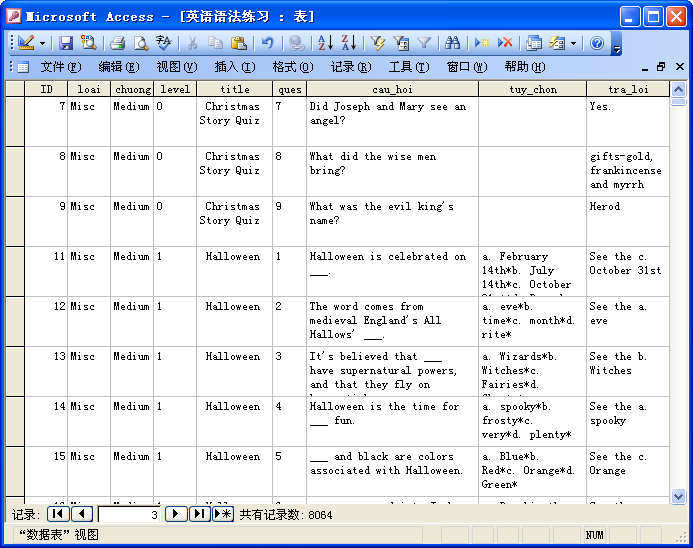Click the Insert Hyperlink globe icon
Image resolution: width=693 pixels, height=548 pixels.
(x=297, y=43)
